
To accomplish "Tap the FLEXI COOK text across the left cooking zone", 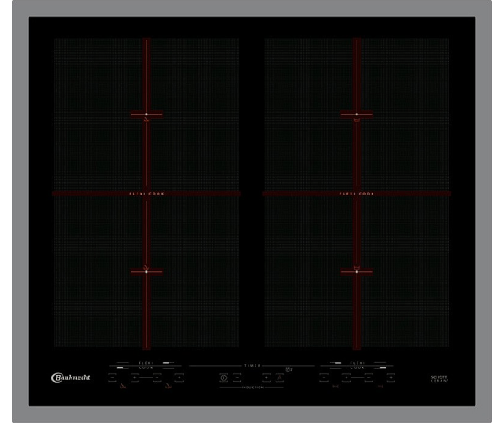I will pyautogui.click(x=147, y=194).
